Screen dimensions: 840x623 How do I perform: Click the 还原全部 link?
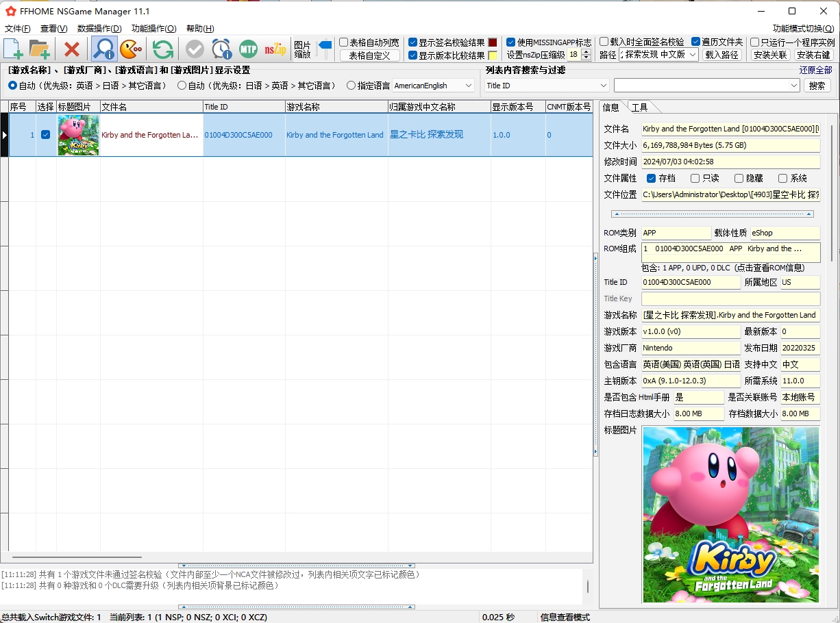[x=815, y=71]
